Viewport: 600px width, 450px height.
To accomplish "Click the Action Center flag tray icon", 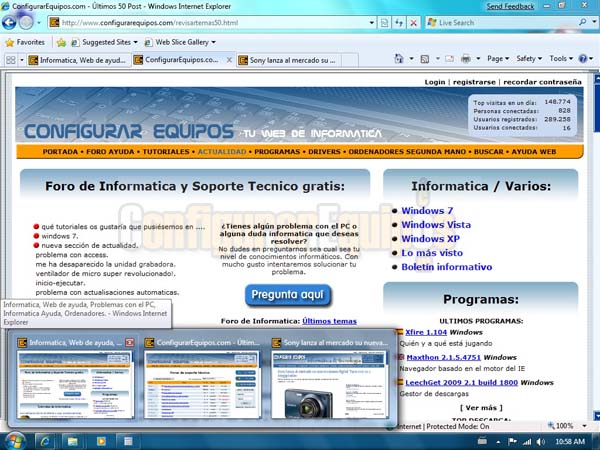I will click(513, 442).
